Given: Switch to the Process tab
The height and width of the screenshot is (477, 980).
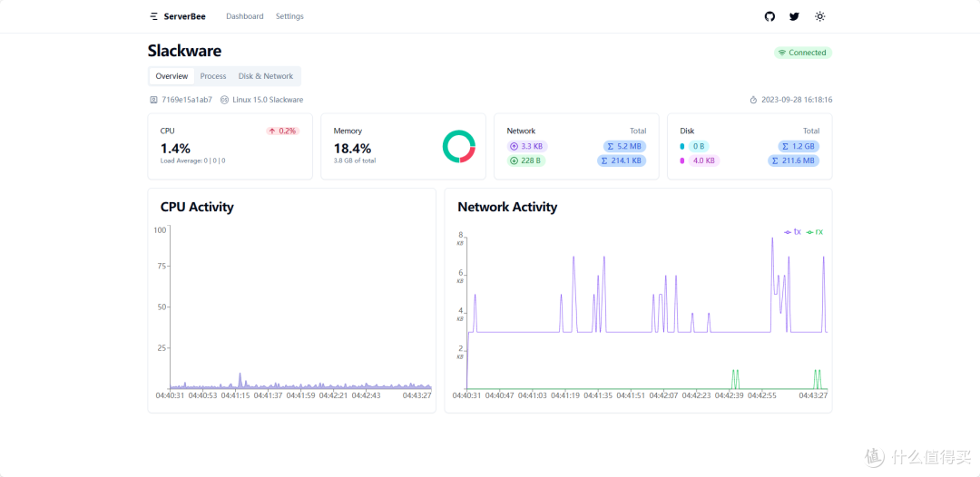Looking at the screenshot, I should [213, 76].
